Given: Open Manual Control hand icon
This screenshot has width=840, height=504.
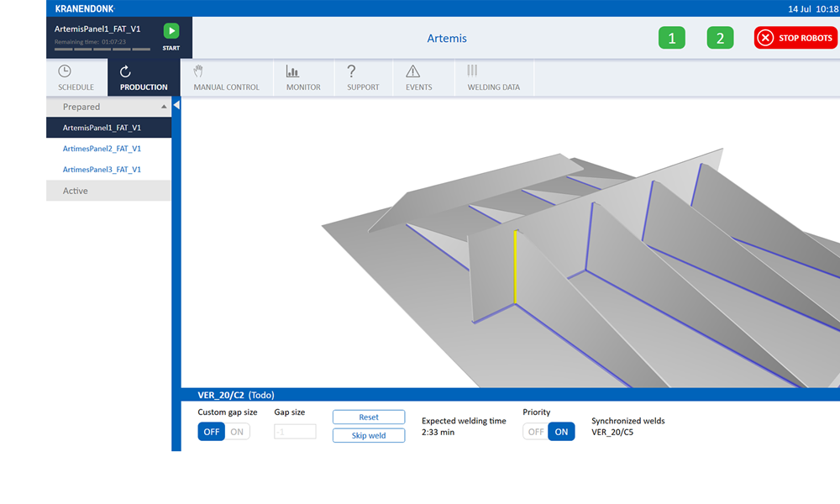Looking at the screenshot, I should click(198, 72).
